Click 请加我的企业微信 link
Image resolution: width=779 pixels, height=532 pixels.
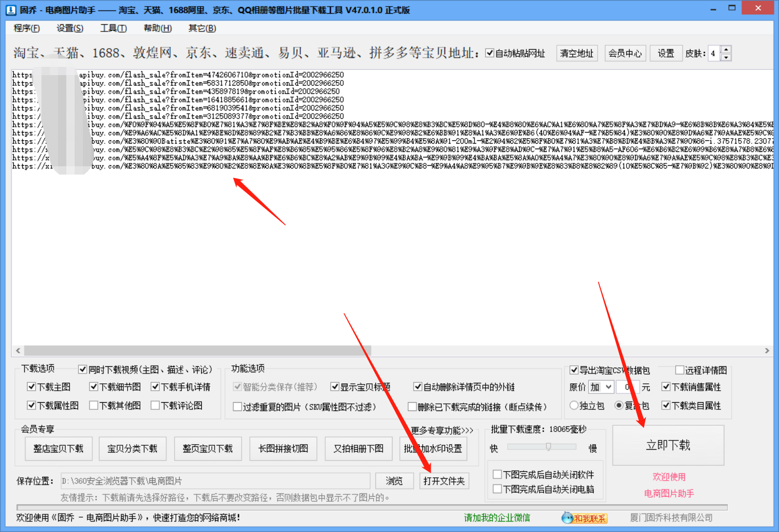click(497, 518)
